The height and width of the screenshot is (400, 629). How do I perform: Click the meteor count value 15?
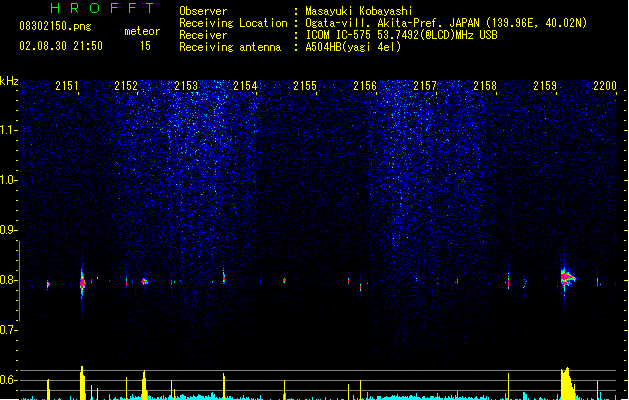click(x=145, y=46)
